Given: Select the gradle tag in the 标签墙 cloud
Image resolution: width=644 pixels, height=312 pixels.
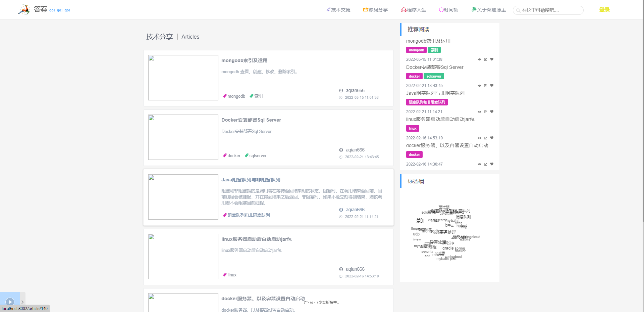Looking at the screenshot, I should click(x=448, y=248).
